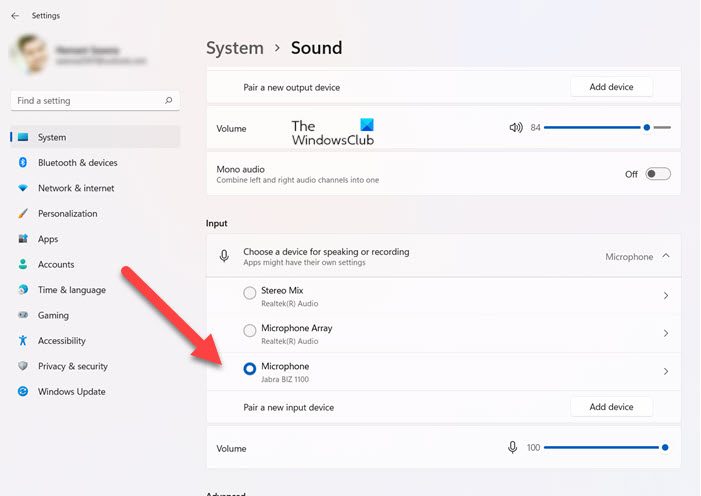Open Windows Update section
The height and width of the screenshot is (496, 701).
click(71, 392)
